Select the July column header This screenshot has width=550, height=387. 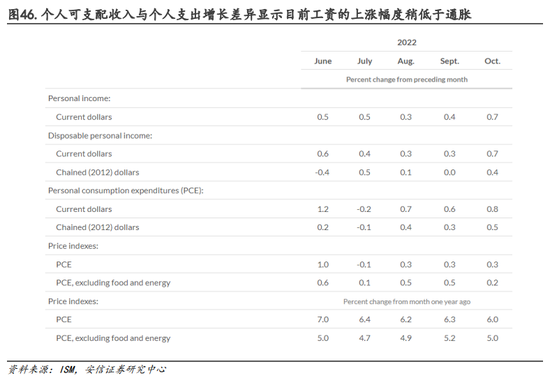[364, 61]
